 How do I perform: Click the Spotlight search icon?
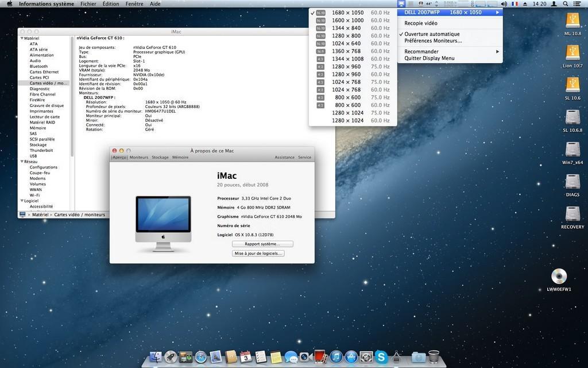point(566,3)
